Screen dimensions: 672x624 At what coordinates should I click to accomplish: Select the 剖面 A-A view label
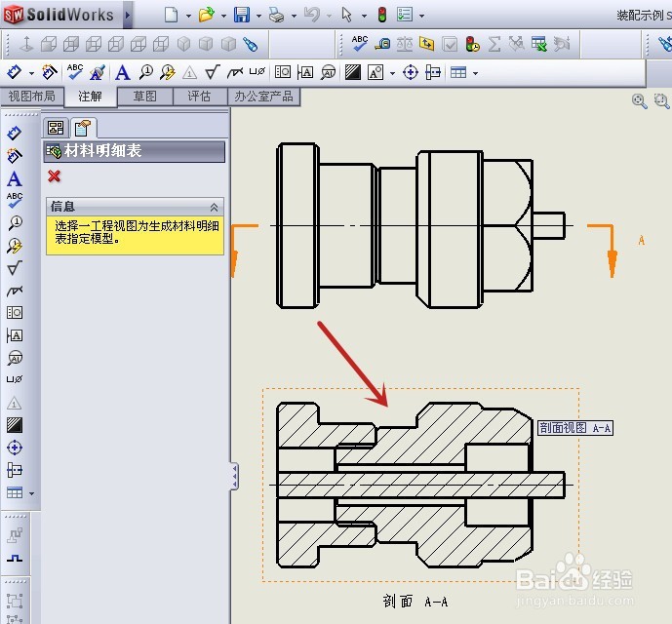point(415,601)
